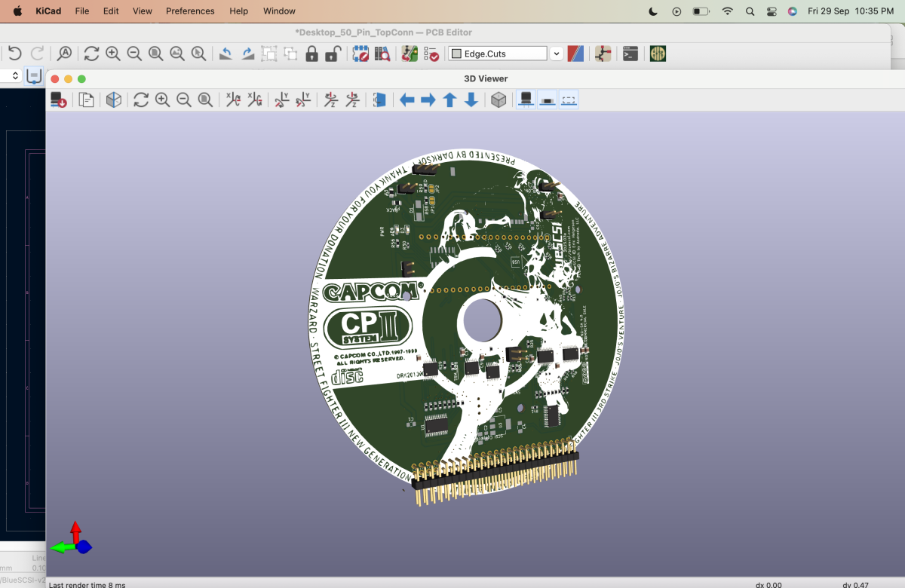Viewport: 905px width, 588px height.
Task: Expand the layer dropdown arrow
Action: 557,54
